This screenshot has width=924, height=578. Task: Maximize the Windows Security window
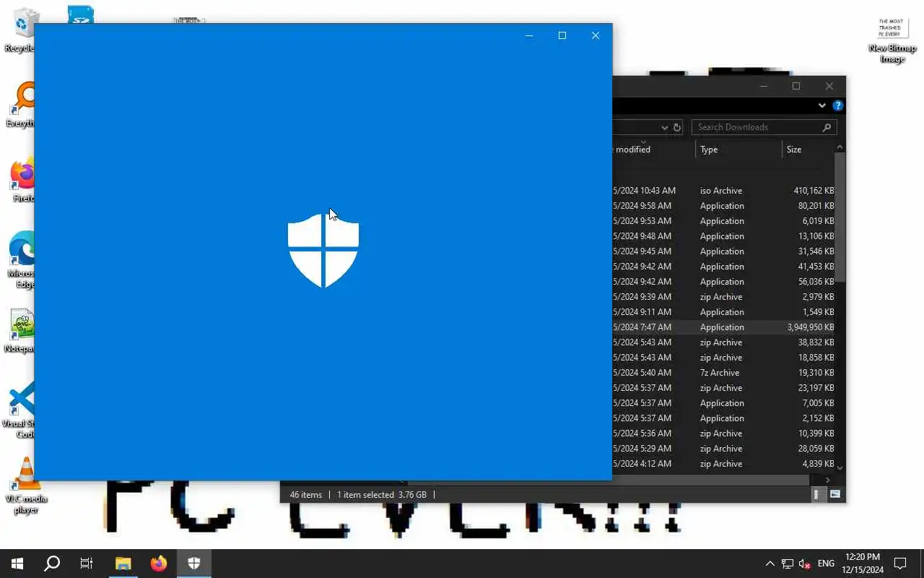(562, 35)
